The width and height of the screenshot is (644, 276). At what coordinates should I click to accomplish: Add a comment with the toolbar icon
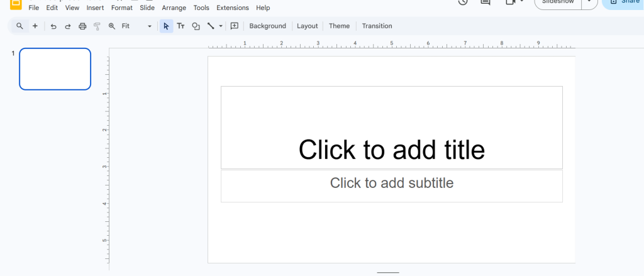pos(235,26)
